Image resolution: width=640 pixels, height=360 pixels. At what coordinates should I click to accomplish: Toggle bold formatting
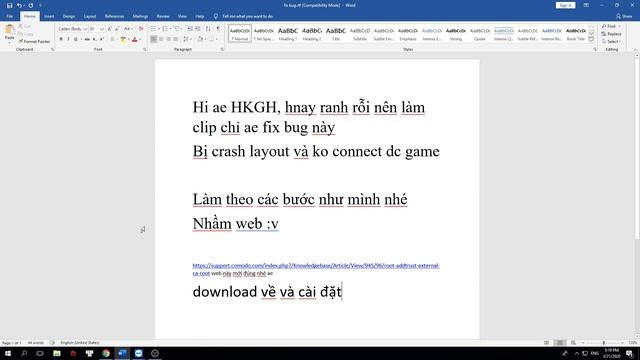pos(61,39)
